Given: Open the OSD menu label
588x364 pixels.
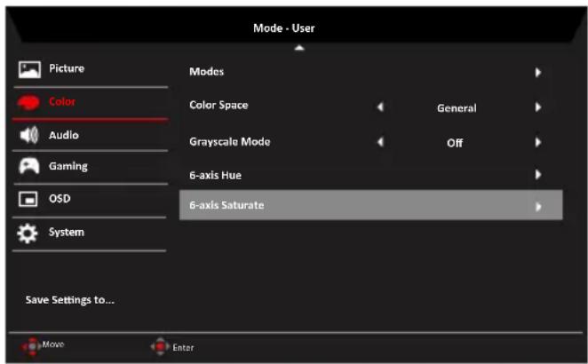Looking at the screenshot, I should [x=60, y=198].
